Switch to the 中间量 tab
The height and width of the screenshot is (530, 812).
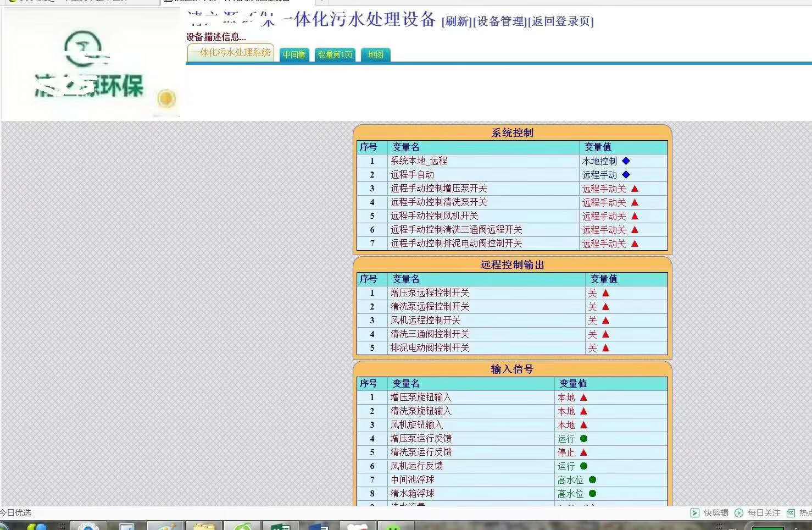(294, 55)
